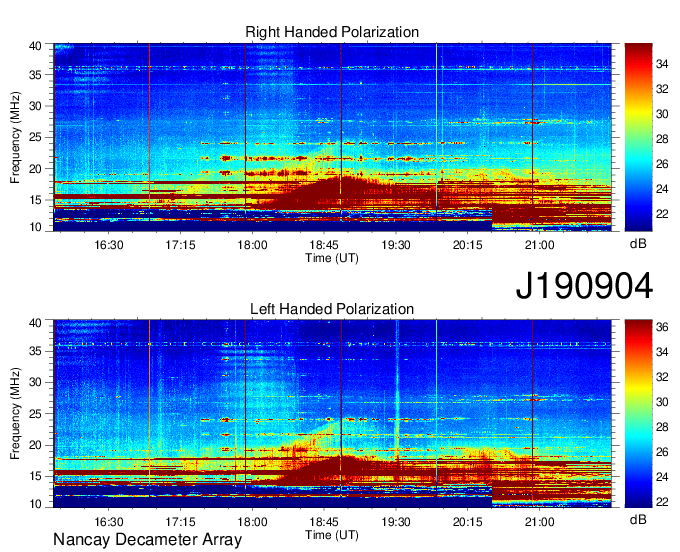This screenshot has height=552, width=680.
Task: Click the 20 MHz tick on Left Handed plot
Action: tap(35, 445)
